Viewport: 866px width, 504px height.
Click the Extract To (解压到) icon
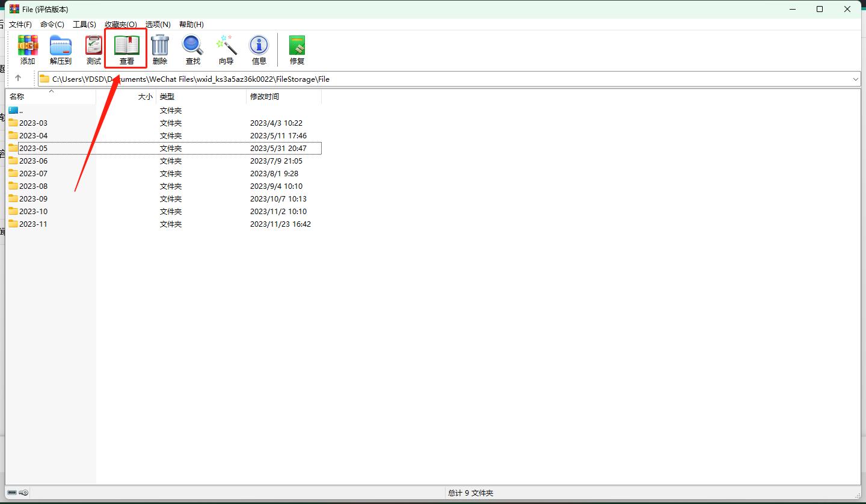pos(60,46)
